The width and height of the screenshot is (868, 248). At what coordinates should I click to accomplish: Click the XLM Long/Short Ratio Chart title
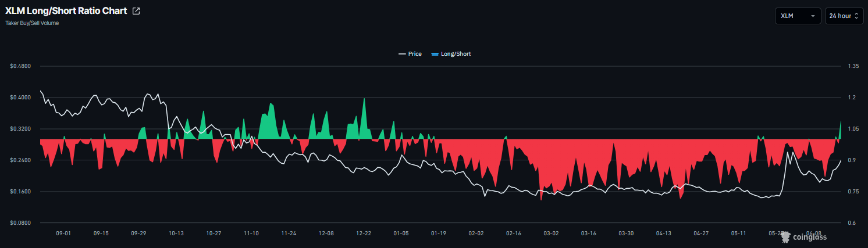66,11
